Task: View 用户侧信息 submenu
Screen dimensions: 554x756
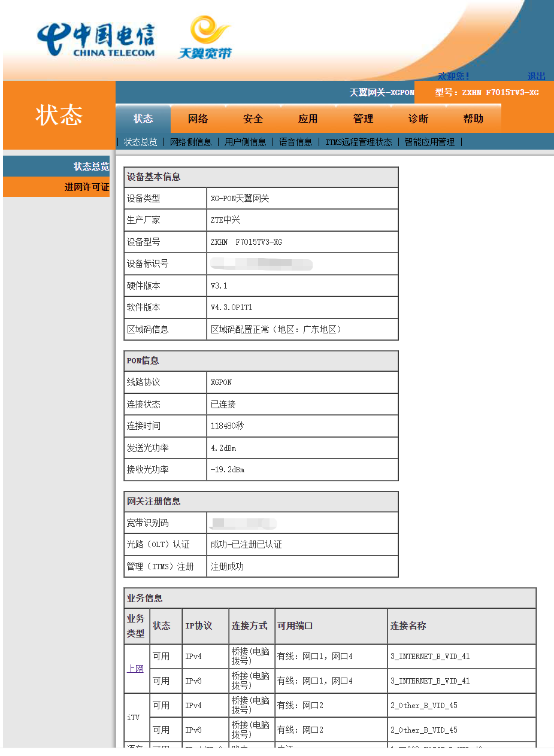Action: click(246, 142)
